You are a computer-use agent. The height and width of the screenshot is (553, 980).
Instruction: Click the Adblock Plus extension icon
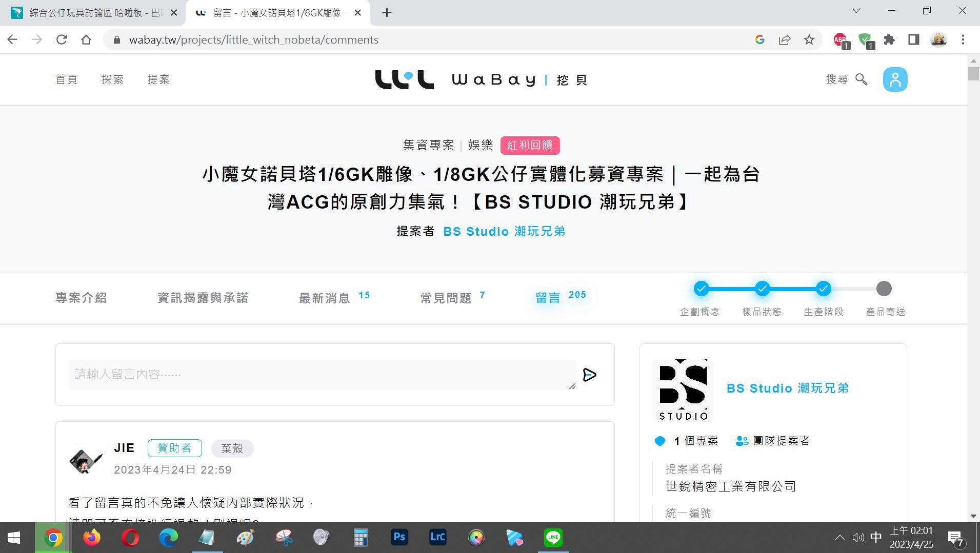(x=839, y=39)
